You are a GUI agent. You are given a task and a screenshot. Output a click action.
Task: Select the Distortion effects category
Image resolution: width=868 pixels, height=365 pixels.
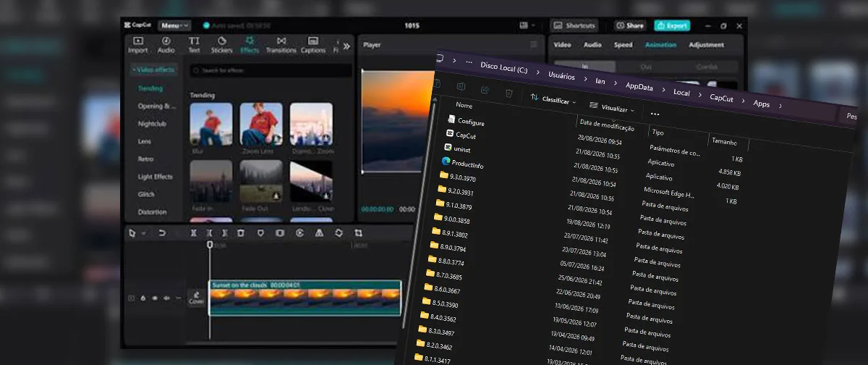[x=152, y=212]
